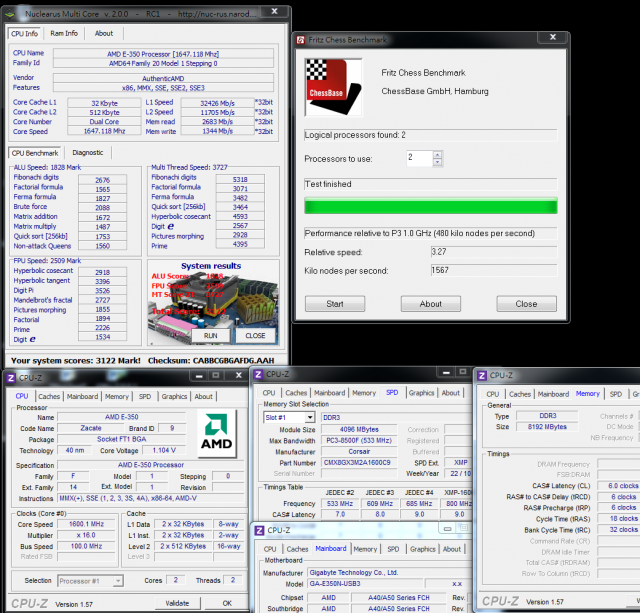Screen dimensions: 640x613
Task: Click CPU tab in CPU-Z SPD window
Action: [x=269, y=393]
